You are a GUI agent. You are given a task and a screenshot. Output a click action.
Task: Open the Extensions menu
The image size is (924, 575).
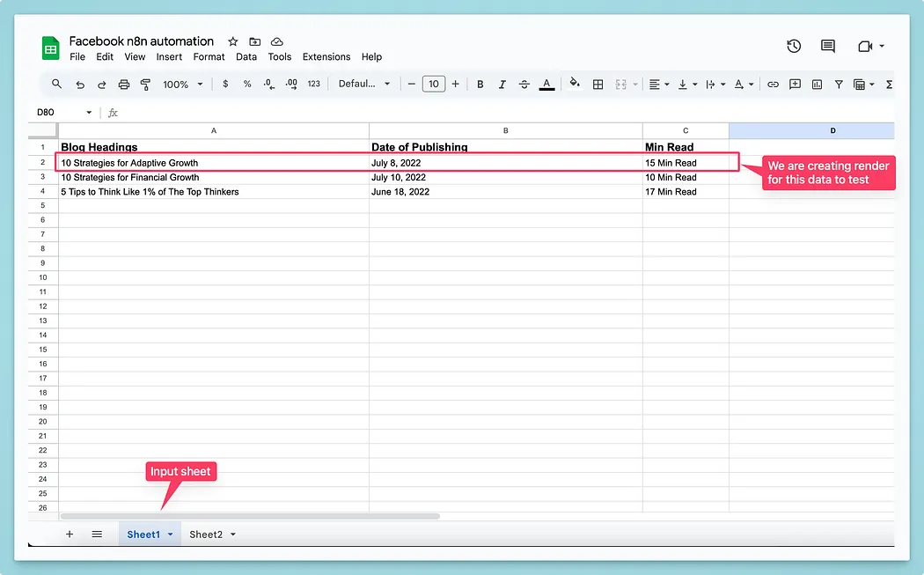click(326, 56)
